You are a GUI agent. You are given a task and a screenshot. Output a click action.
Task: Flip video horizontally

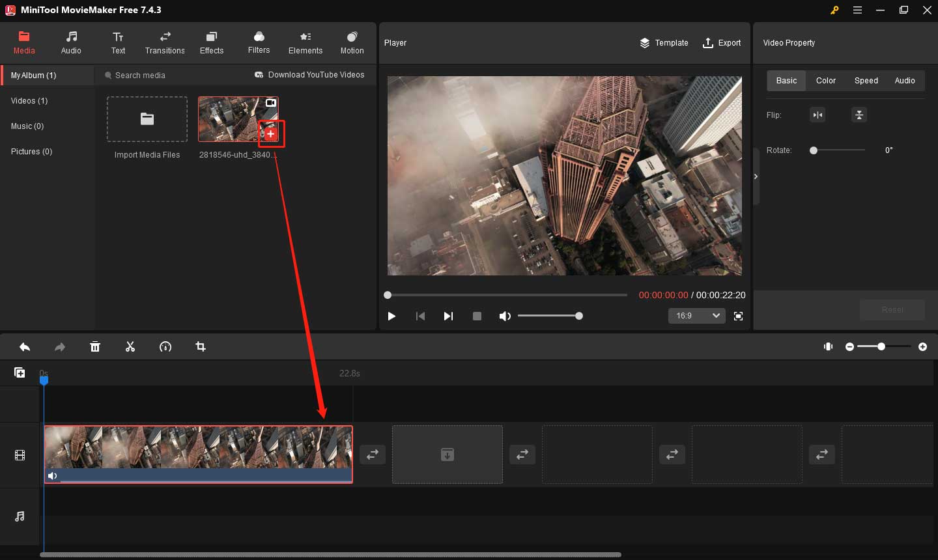click(x=817, y=115)
